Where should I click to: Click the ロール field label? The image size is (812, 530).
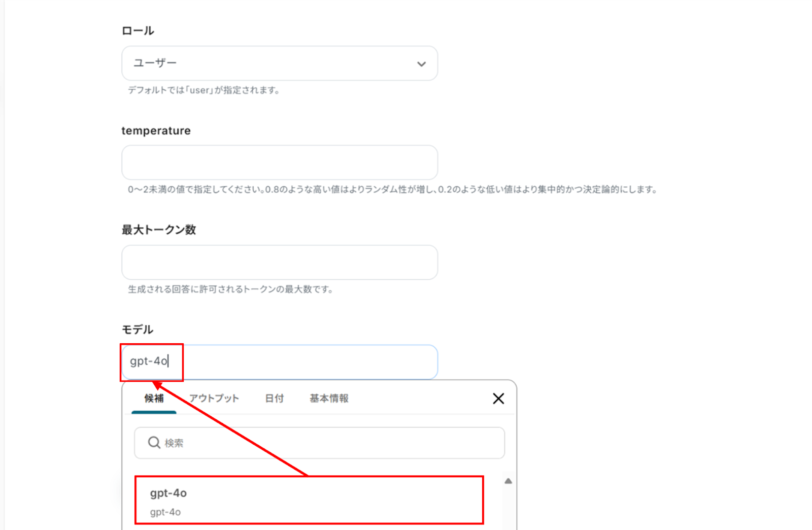(x=138, y=31)
